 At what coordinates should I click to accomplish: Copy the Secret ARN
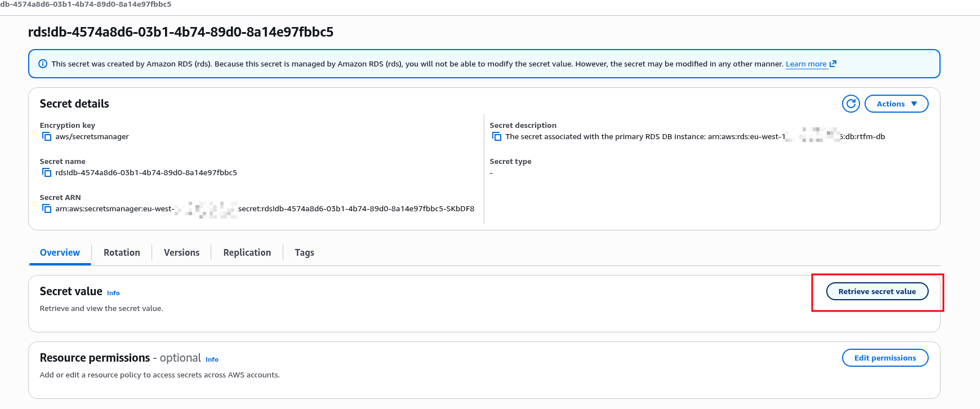pos(47,209)
